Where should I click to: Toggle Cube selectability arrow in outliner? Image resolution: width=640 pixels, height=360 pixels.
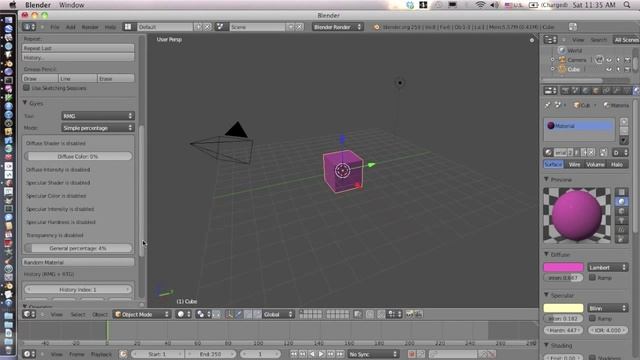(x=618, y=69)
